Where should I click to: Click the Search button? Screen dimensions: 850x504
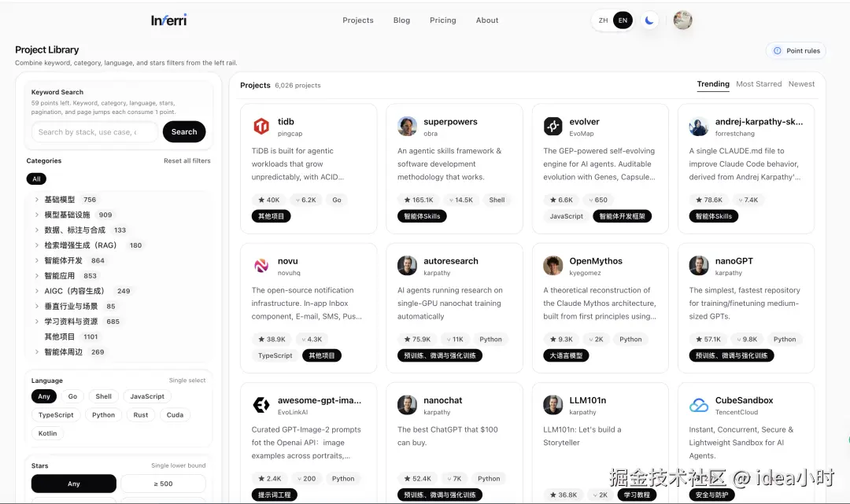point(184,131)
